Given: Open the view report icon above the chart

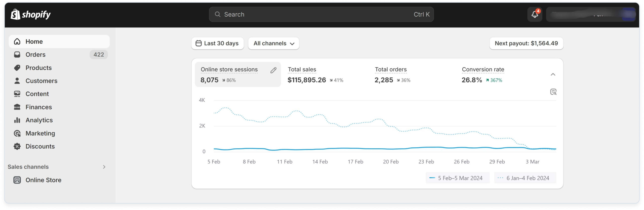Looking at the screenshot, I should point(553,92).
